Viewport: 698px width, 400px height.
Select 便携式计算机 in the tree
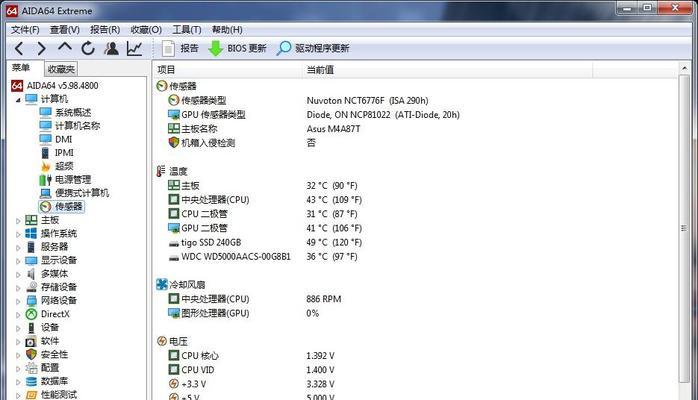(74, 193)
